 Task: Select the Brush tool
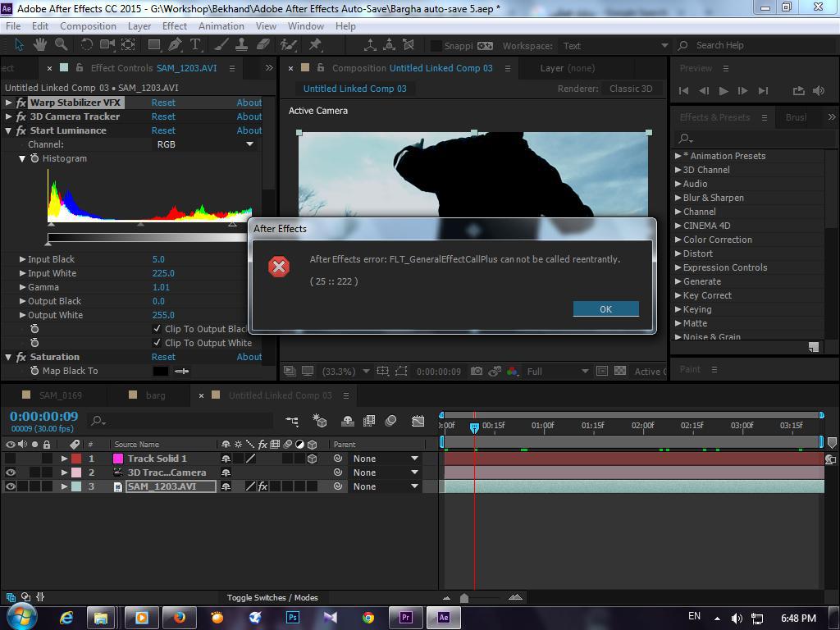221,45
